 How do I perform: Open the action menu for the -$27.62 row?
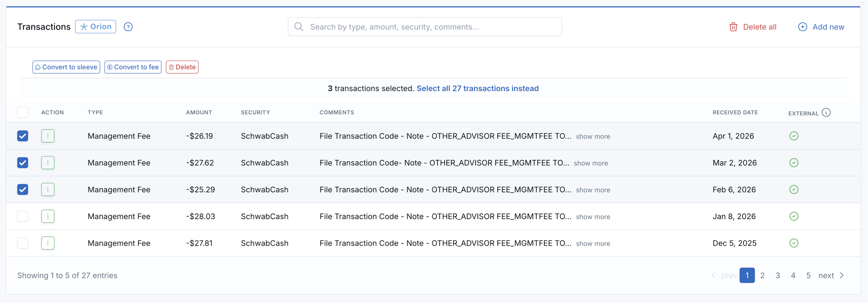(48, 163)
